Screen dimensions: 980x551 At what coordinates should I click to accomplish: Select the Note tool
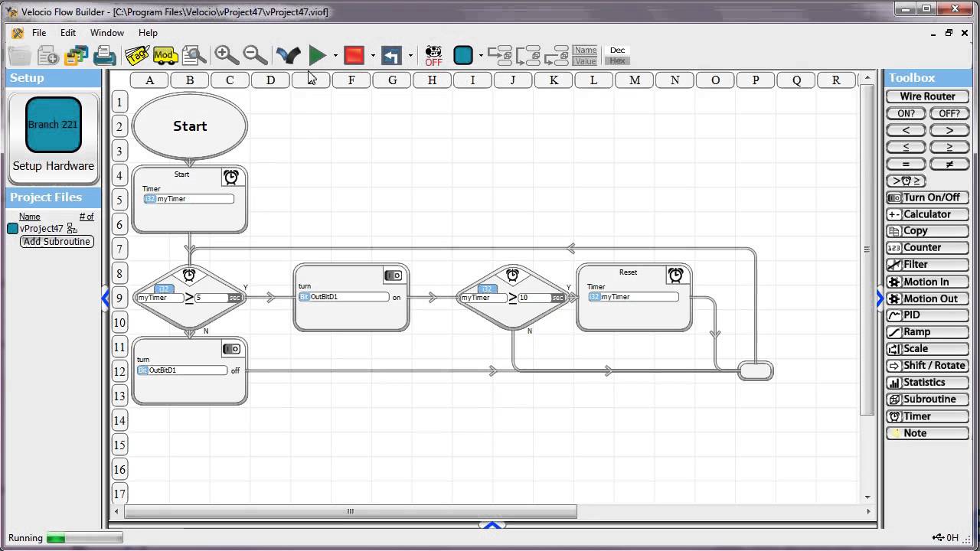click(927, 433)
